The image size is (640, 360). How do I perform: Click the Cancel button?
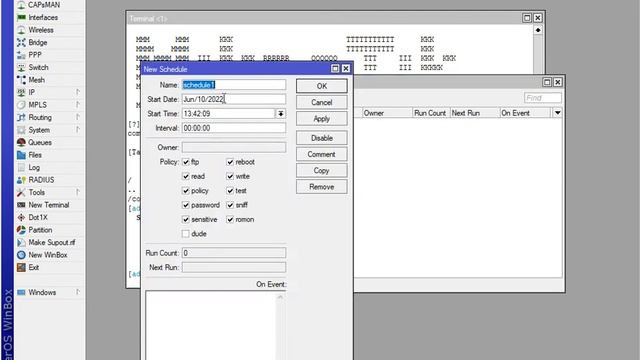322,102
